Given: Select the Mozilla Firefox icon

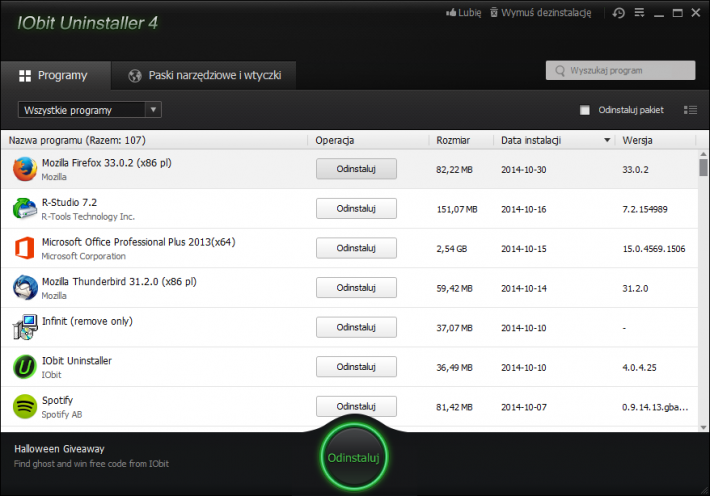Looking at the screenshot, I should pos(24,169).
